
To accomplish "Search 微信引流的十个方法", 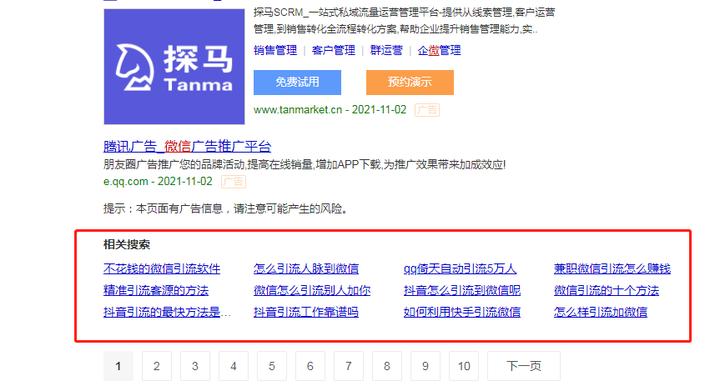I will coord(606,290).
